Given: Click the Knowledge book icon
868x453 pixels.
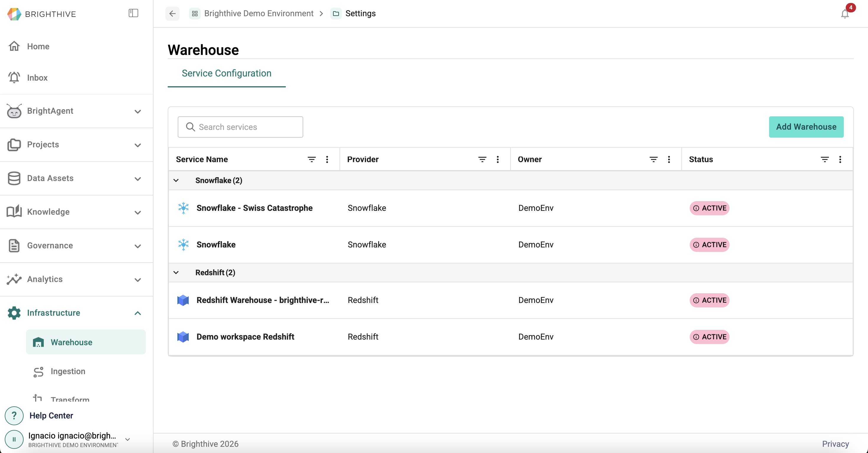Looking at the screenshot, I should pyautogui.click(x=14, y=212).
